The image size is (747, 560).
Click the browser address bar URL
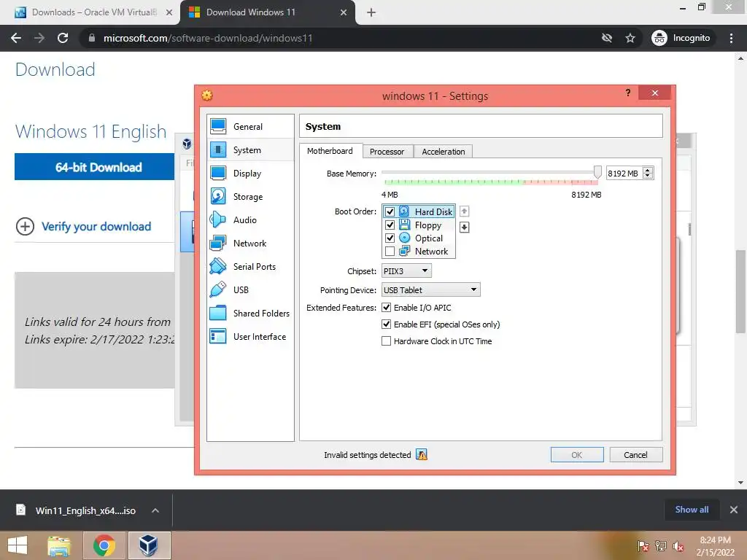pos(208,38)
